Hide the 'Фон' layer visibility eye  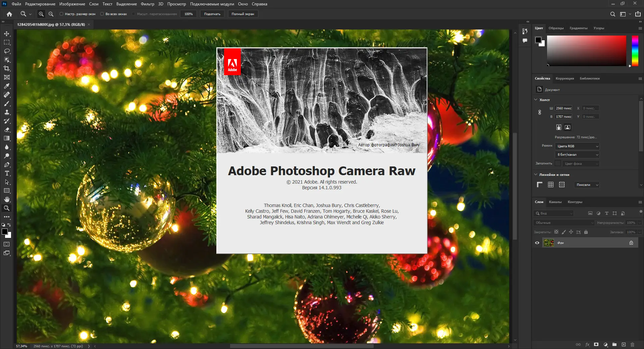[x=537, y=243]
